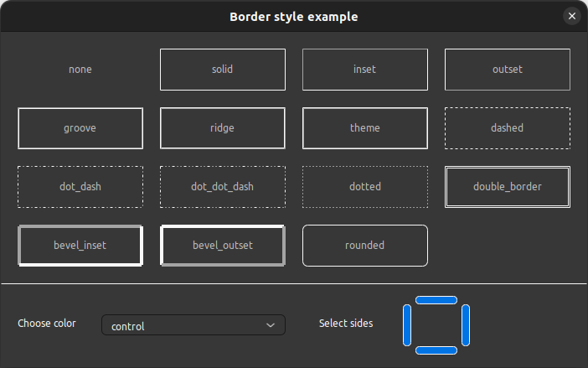Select the dotted border box
Viewport: 588px width, 368px height.
pyautogui.click(x=365, y=187)
